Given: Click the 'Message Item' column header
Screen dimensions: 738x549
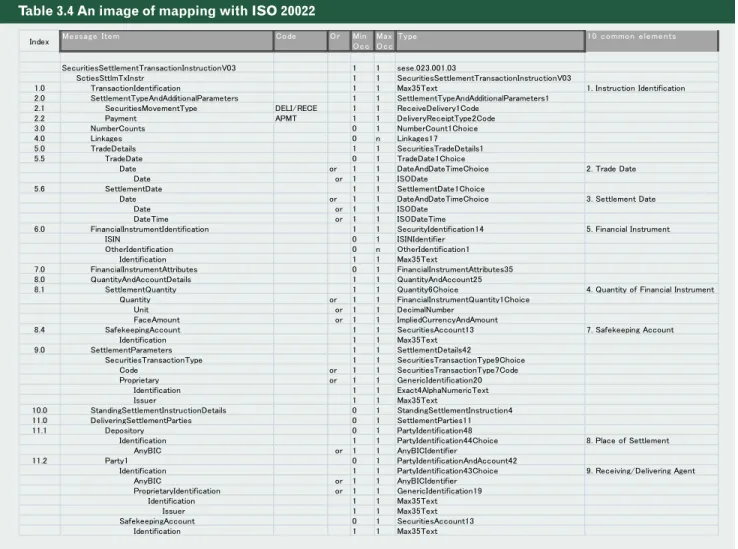Looking at the screenshot, I should pos(166,41).
